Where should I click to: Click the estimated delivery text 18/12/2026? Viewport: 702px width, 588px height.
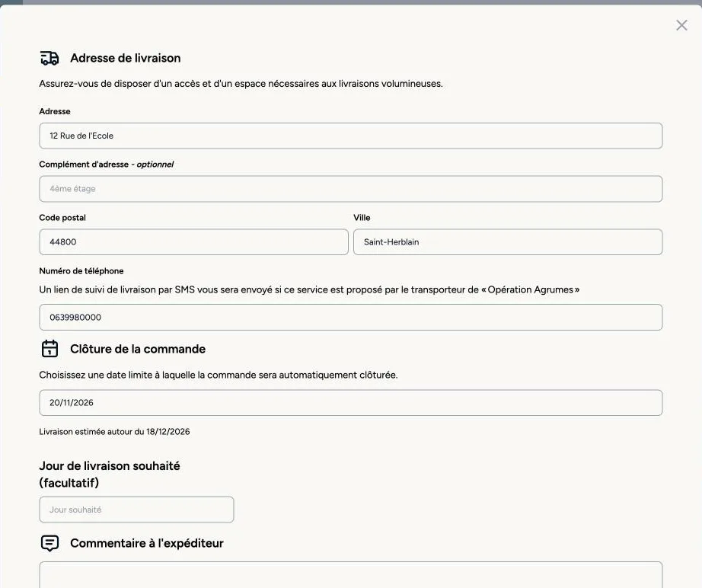pyautogui.click(x=115, y=432)
